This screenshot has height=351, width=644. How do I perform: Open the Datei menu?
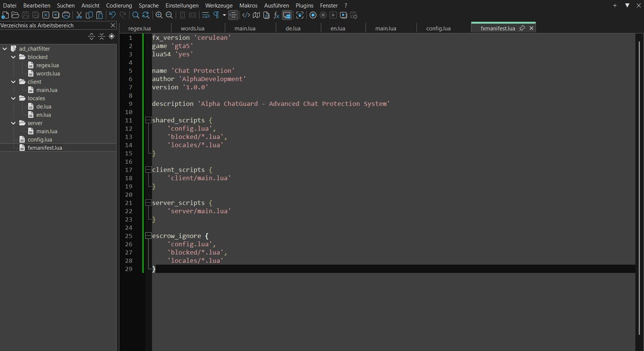10,5
